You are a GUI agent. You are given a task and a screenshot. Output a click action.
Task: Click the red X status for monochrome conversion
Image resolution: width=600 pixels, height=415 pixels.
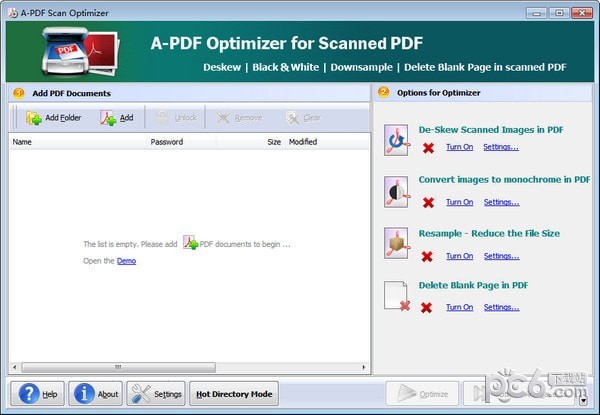point(428,202)
